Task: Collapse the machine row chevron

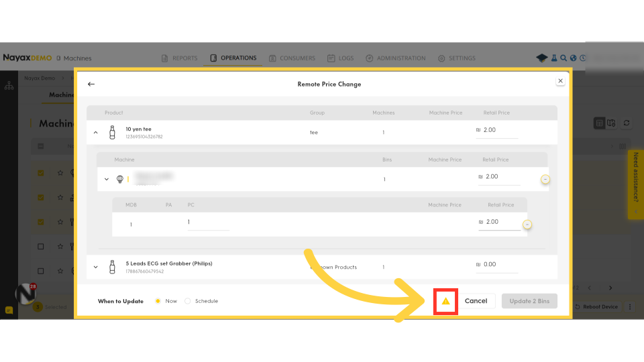Action: tap(107, 180)
